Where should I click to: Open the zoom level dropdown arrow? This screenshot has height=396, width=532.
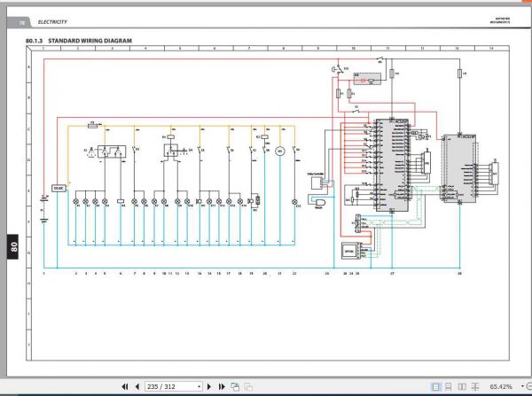coord(522,386)
